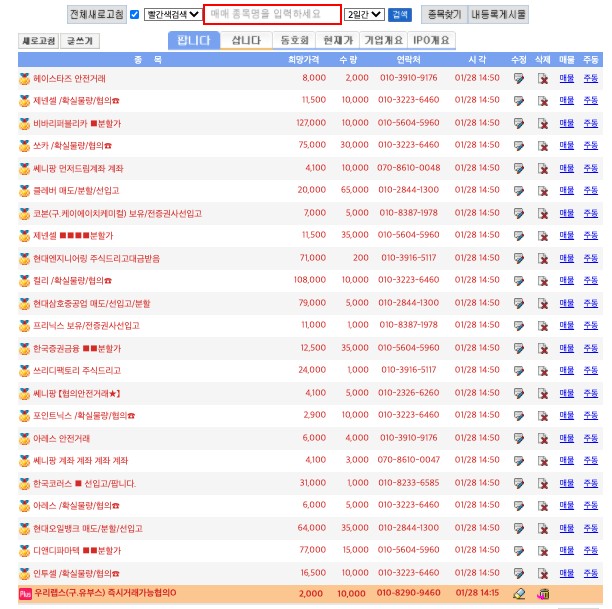
Task: Edit the 한국증권금융 분할가 listing
Action: [519, 348]
